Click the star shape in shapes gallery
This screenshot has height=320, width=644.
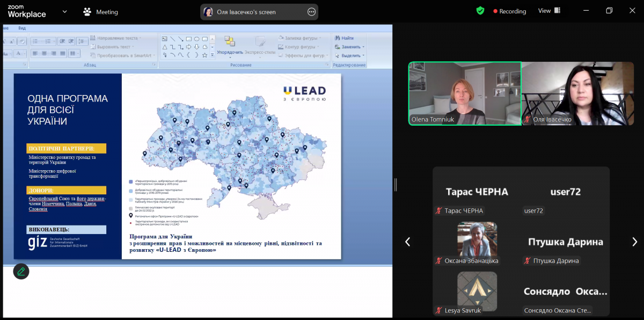(204, 55)
